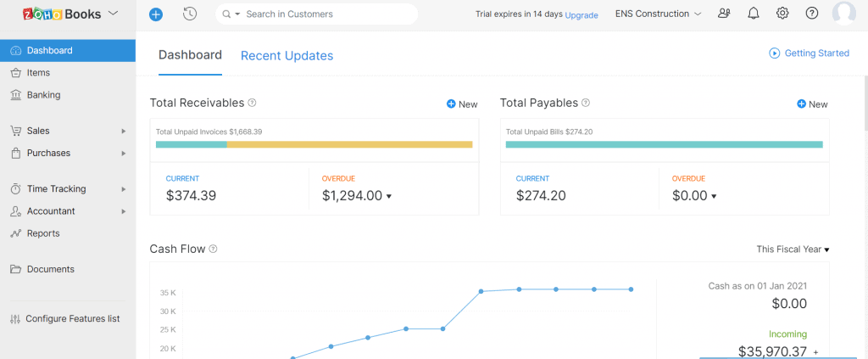Open the This Fiscal Year dropdown

click(793, 250)
